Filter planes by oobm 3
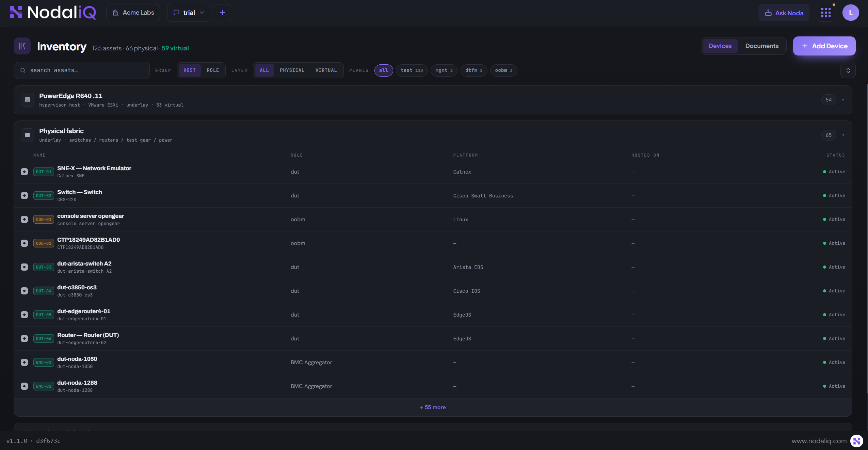 point(503,70)
